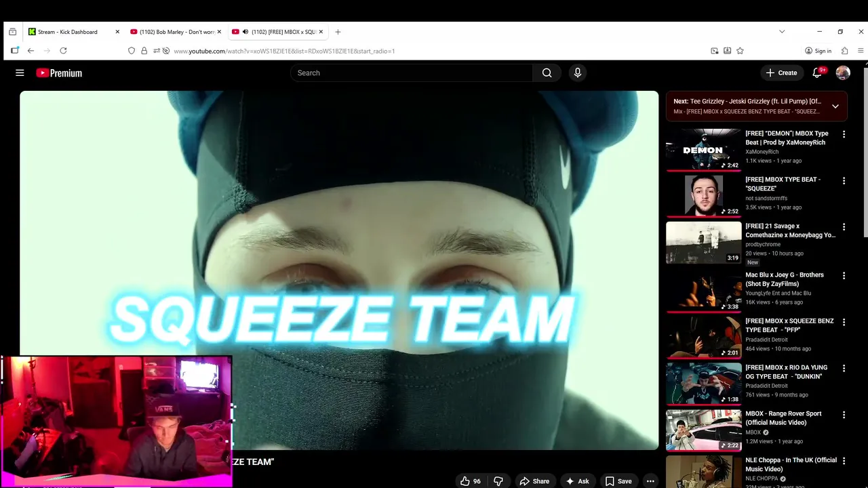The height and width of the screenshot is (488, 868).
Task: Open the YouTube hamburger guide menu
Action: tap(20, 73)
